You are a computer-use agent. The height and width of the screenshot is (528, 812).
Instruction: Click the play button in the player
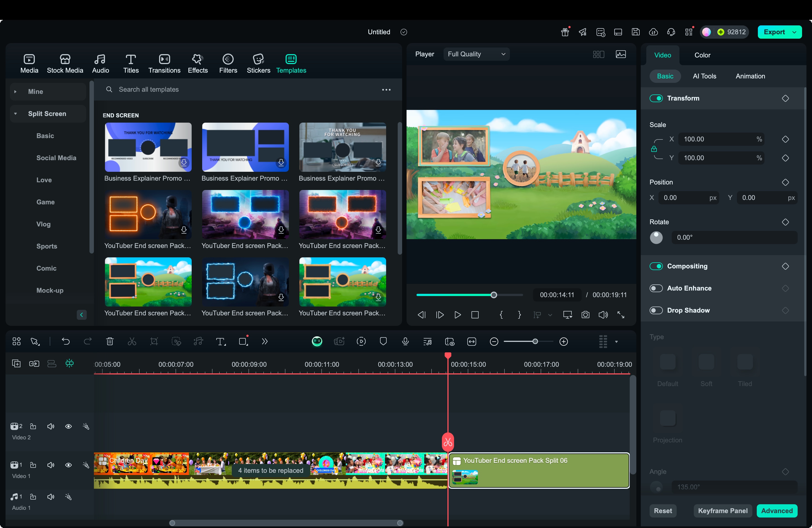click(x=458, y=315)
